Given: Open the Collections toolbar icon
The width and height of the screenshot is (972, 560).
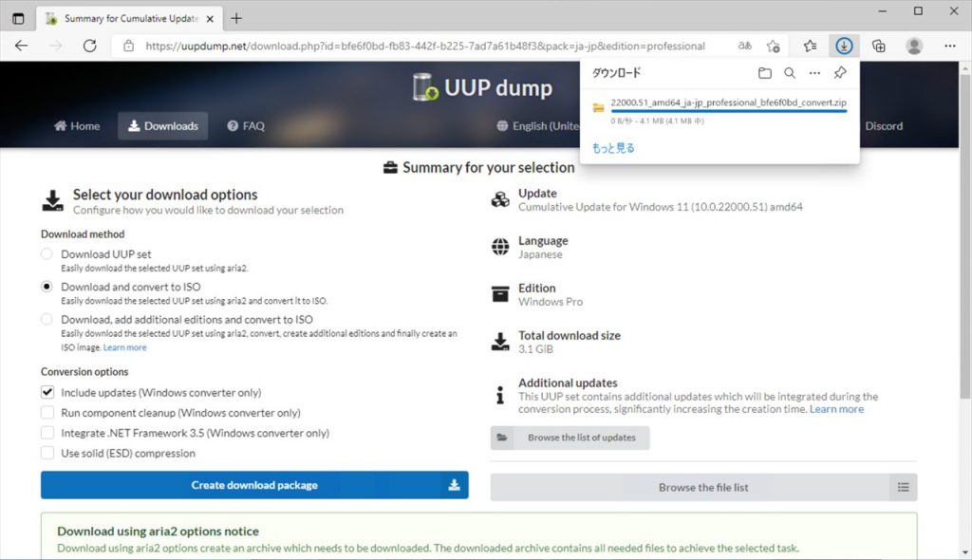Looking at the screenshot, I should click(x=878, y=46).
